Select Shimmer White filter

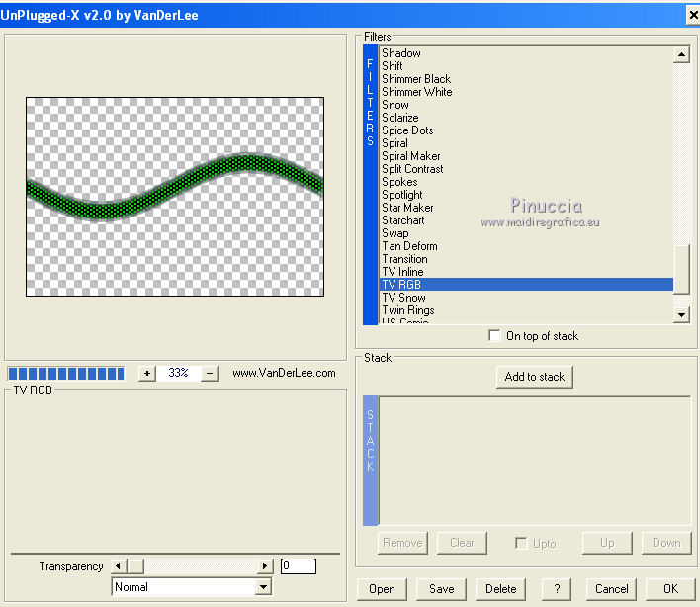526,92
